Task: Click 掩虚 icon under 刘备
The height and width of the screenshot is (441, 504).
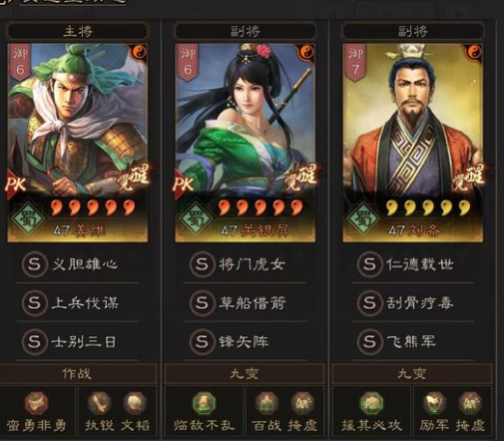Action: (470, 403)
